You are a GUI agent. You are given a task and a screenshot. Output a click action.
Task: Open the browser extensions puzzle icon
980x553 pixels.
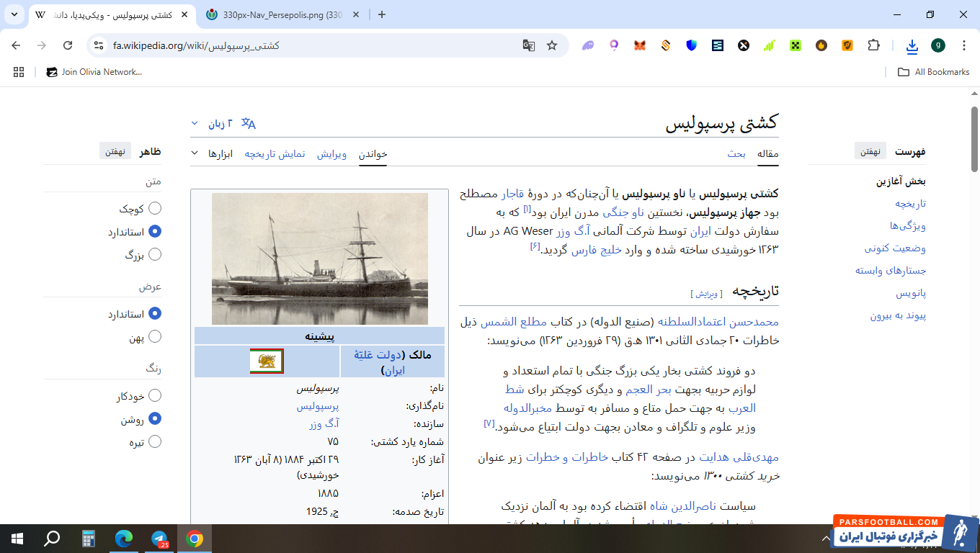coord(873,45)
